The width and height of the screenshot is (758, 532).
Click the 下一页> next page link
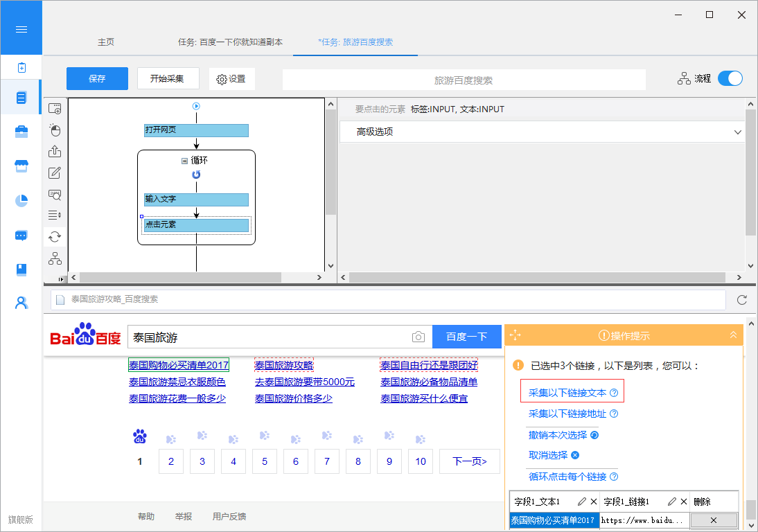pyautogui.click(x=469, y=461)
